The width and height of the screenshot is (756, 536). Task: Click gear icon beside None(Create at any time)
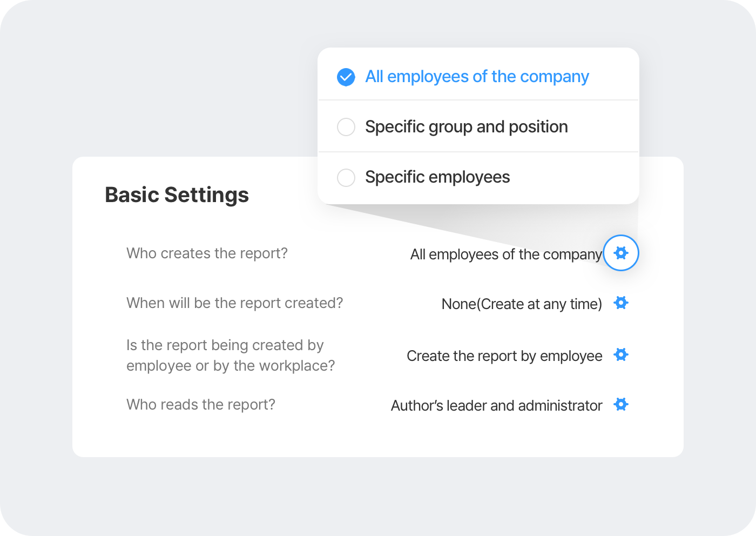point(621,303)
